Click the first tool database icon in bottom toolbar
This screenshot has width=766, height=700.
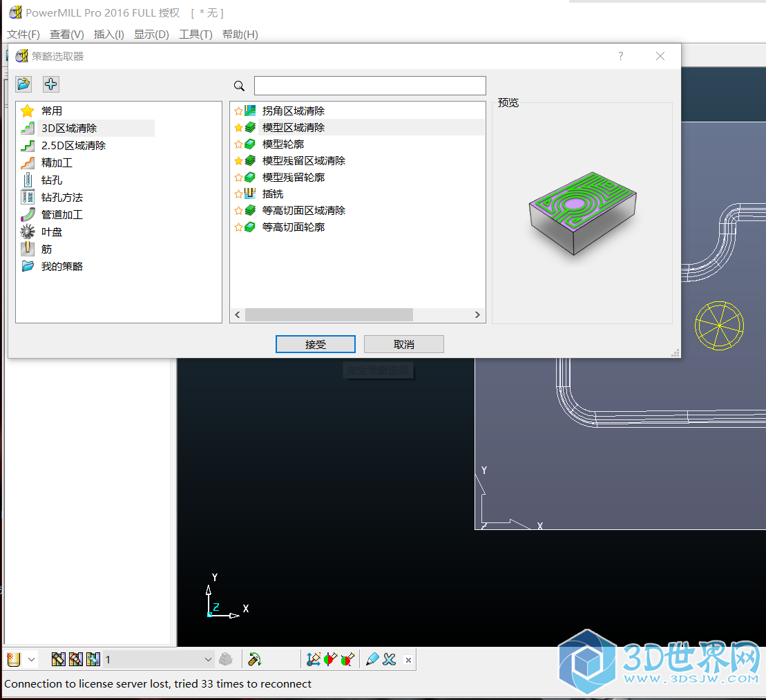pyautogui.click(x=59, y=659)
